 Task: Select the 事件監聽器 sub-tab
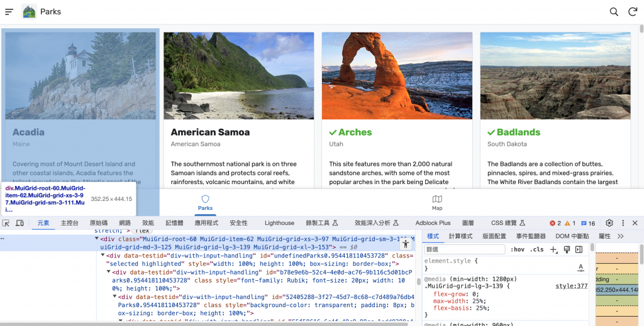pyautogui.click(x=531, y=236)
